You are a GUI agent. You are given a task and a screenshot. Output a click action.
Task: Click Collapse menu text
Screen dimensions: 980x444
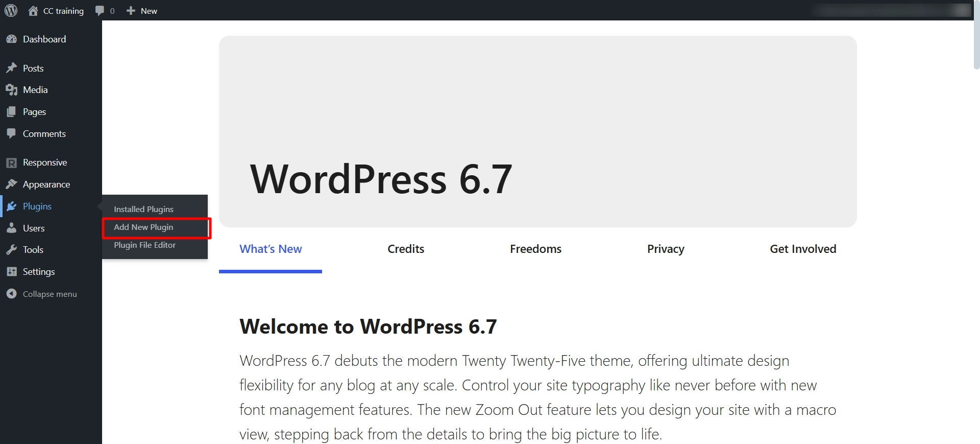point(50,294)
